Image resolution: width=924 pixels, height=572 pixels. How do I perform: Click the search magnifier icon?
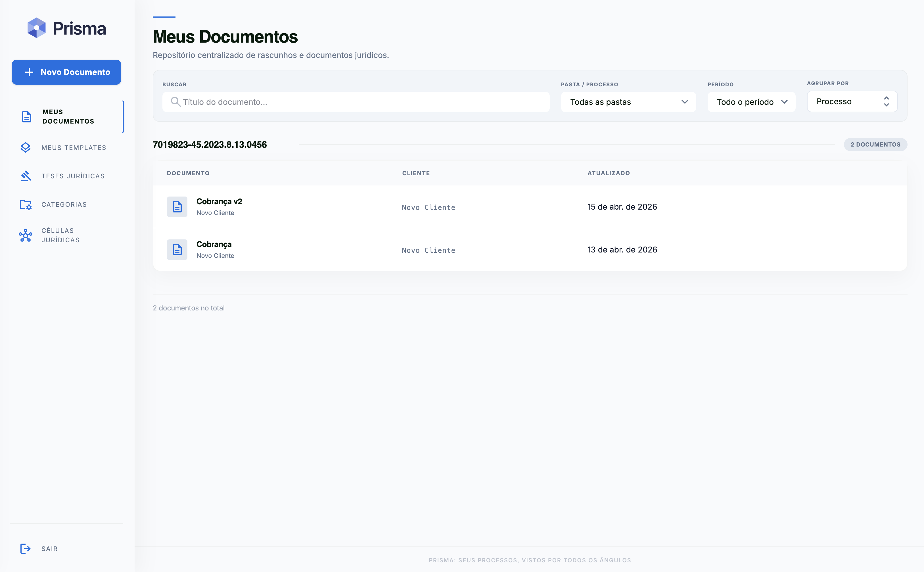point(175,102)
